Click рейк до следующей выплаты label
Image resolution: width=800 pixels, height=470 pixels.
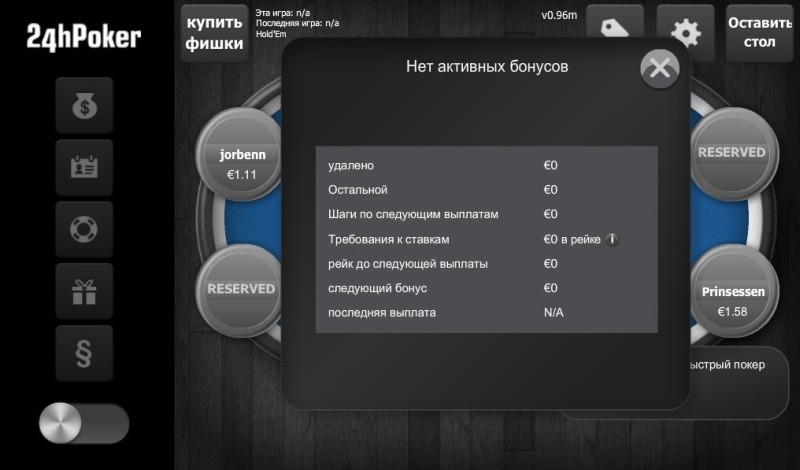click(x=408, y=264)
